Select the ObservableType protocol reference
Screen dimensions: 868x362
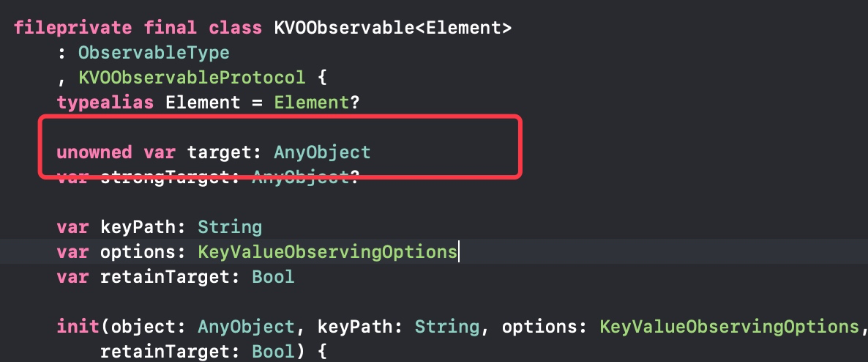point(154,53)
